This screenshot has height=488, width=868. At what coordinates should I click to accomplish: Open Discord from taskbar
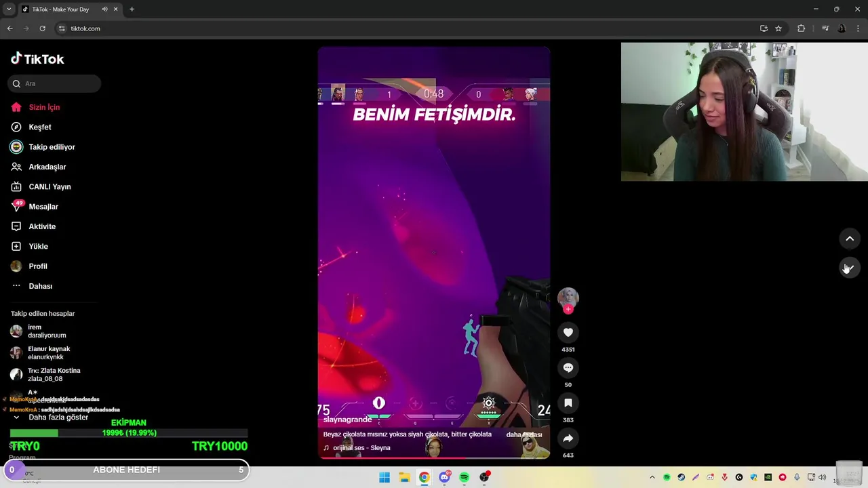click(444, 477)
